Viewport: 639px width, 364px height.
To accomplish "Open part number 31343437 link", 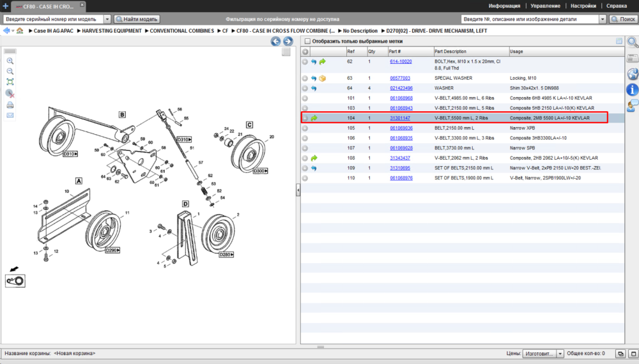I will pos(400,158).
